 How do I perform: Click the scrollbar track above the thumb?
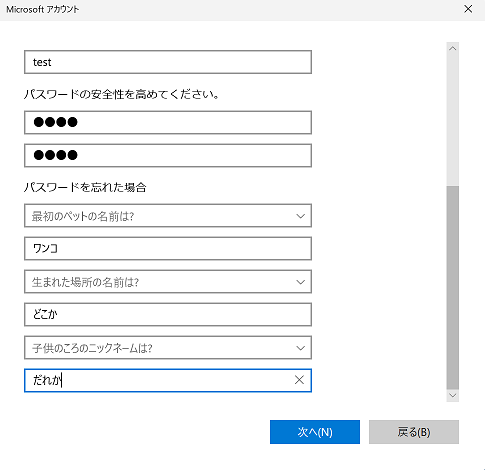click(452, 120)
